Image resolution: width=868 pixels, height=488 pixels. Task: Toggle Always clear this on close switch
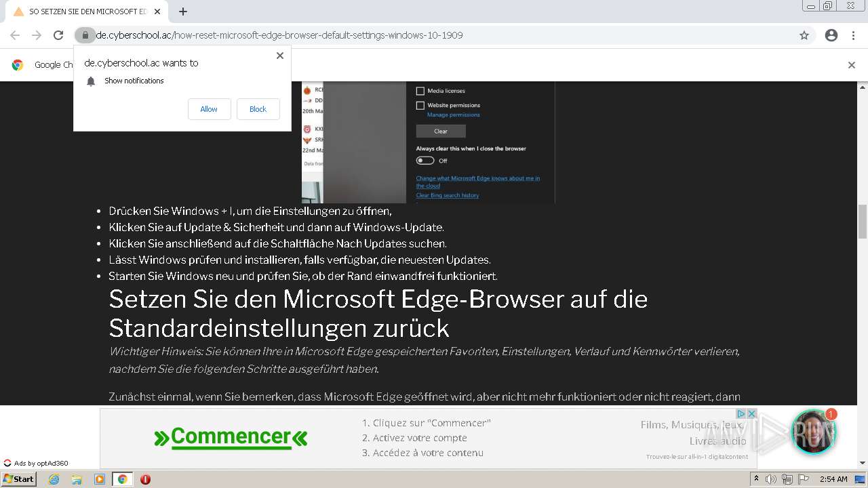(x=425, y=161)
